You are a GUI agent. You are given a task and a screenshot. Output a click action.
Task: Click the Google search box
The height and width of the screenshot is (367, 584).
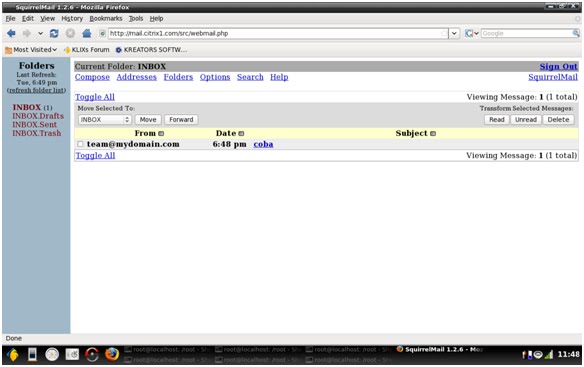(x=526, y=34)
